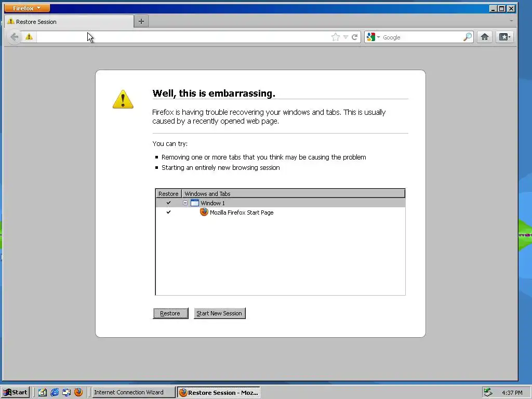Select the Mozilla Firefox Start Page row
This screenshot has width=532, height=399.
280,212
